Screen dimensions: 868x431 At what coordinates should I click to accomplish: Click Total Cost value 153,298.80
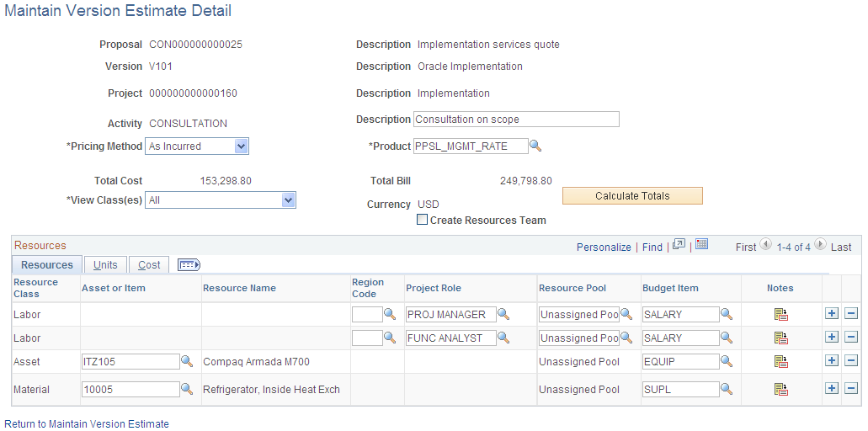(226, 180)
